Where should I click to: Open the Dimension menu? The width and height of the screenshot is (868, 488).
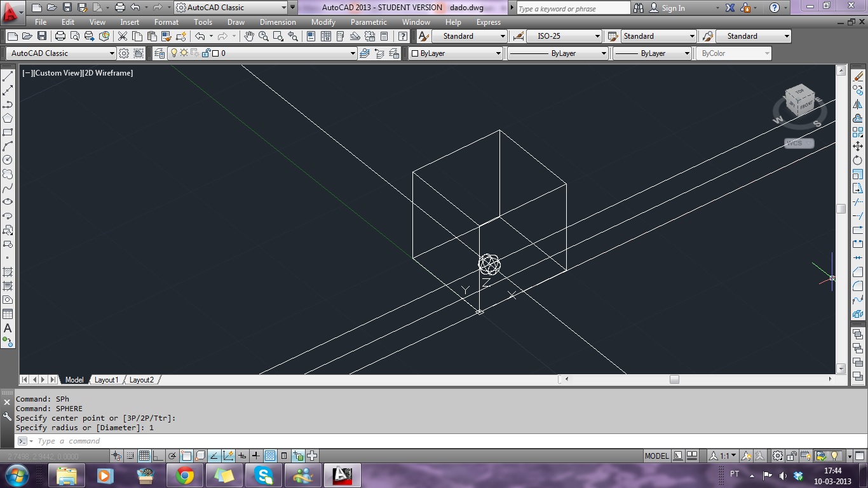click(278, 22)
